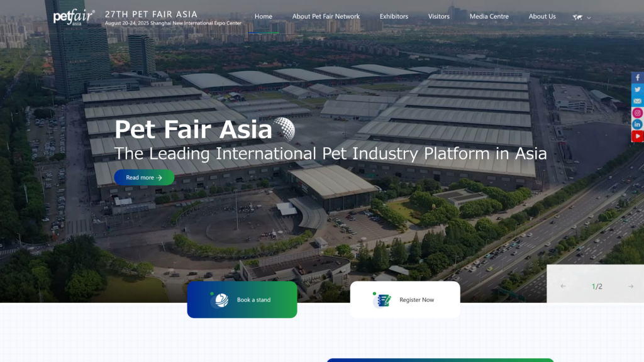Open the YouTube social icon
This screenshot has height=362, width=644.
point(638,136)
